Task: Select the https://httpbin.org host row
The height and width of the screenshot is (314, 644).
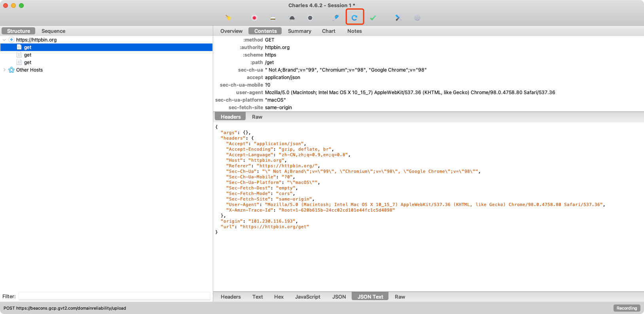Action: [106, 40]
